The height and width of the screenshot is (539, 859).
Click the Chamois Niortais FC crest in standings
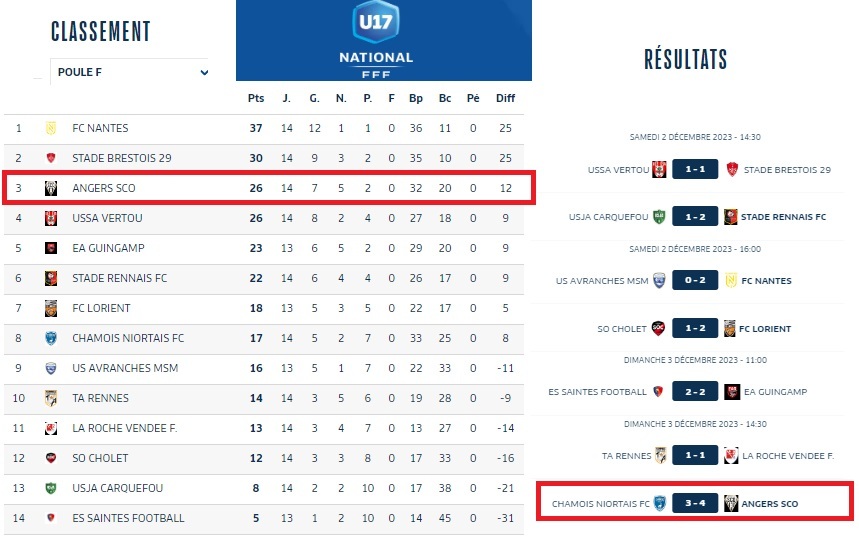click(50, 338)
